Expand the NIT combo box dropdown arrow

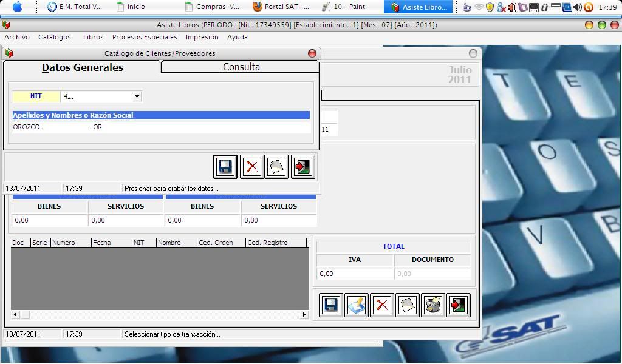tap(137, 96)
